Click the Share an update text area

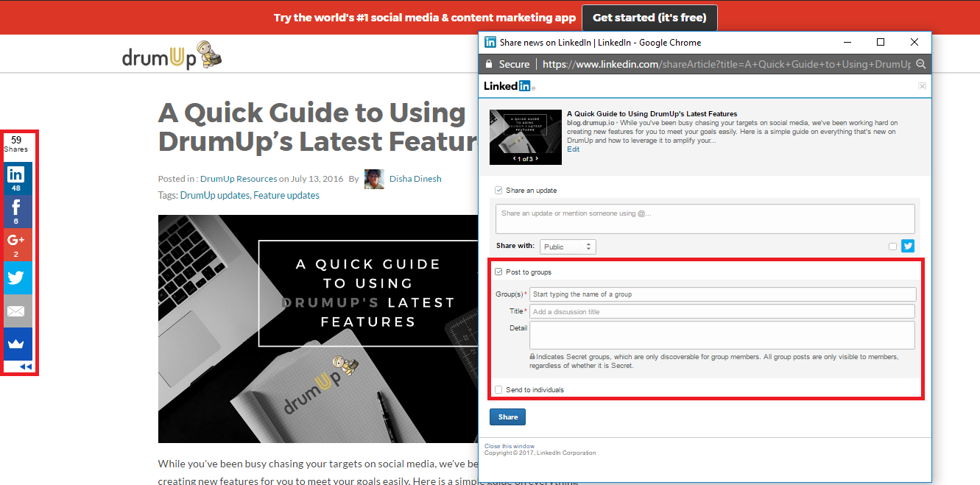705,219
